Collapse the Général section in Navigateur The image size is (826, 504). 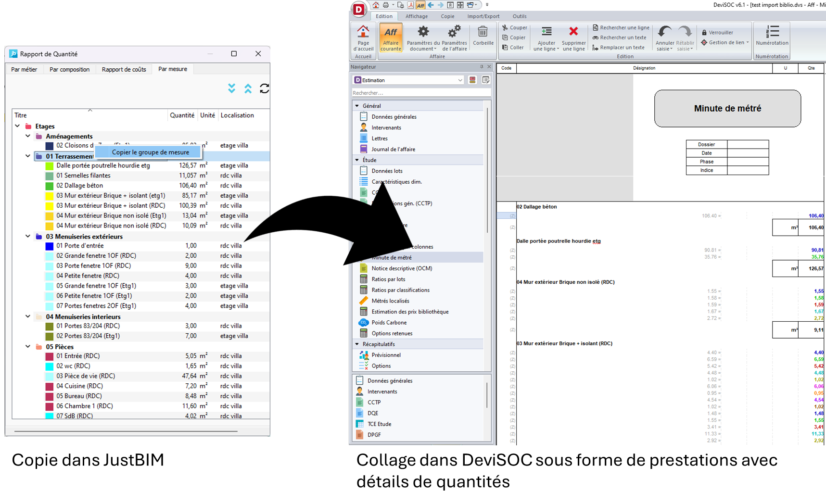(x=357, y=106)
